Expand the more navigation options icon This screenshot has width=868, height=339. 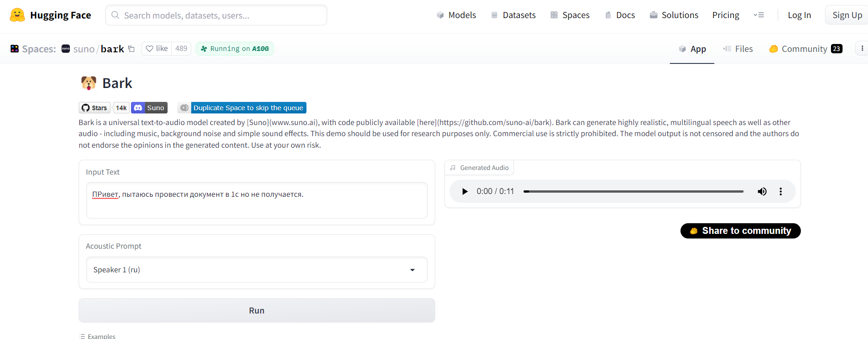pyautogui.click(x=759, y=15)
